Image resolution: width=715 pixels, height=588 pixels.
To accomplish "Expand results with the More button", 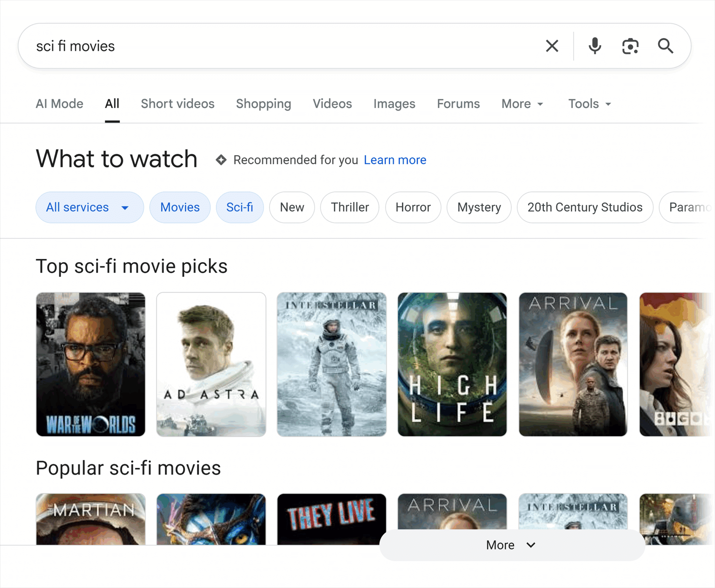I will 512,545.
